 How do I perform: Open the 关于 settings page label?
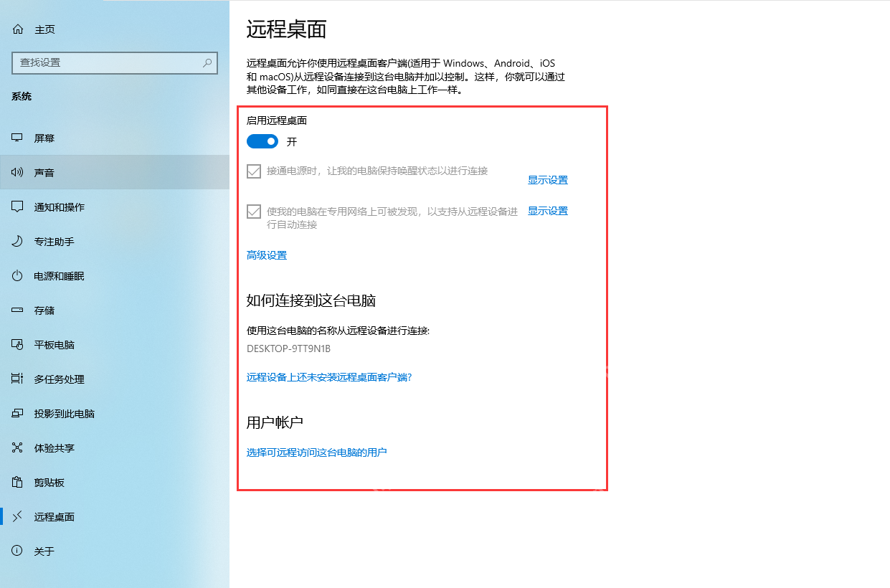pos(44,551)
